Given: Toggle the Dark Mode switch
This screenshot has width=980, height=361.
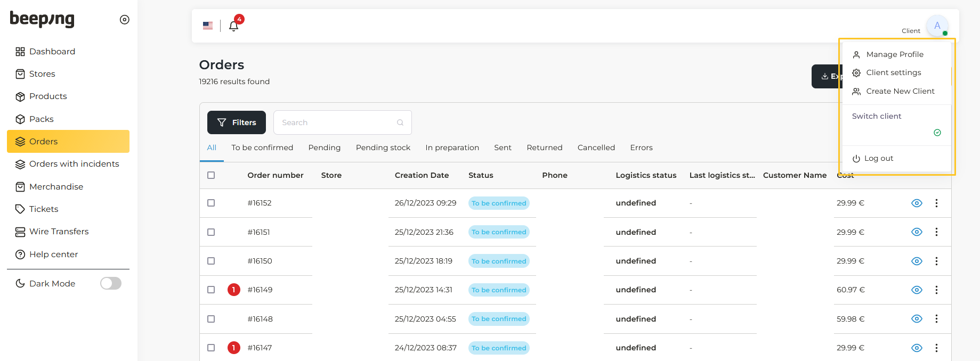Looking at the screenshot, I should click(111, 283).
